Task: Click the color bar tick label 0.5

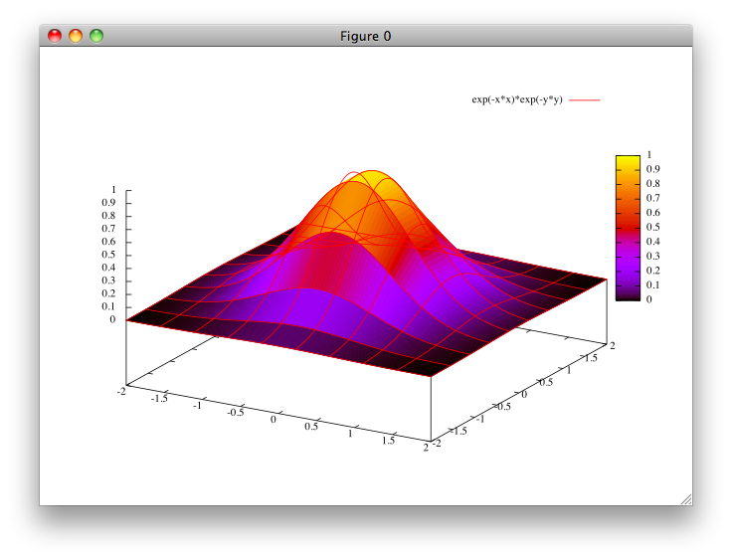Action: [x=652, y=227]
